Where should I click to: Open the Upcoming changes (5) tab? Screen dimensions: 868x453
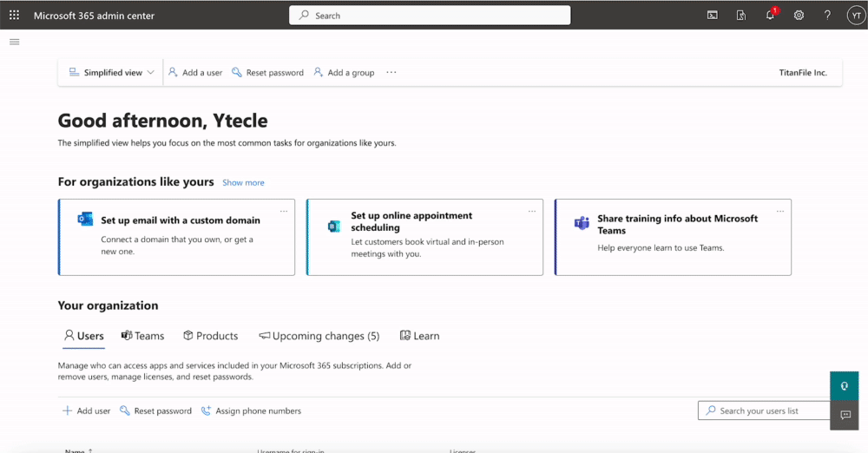point(319,336)
